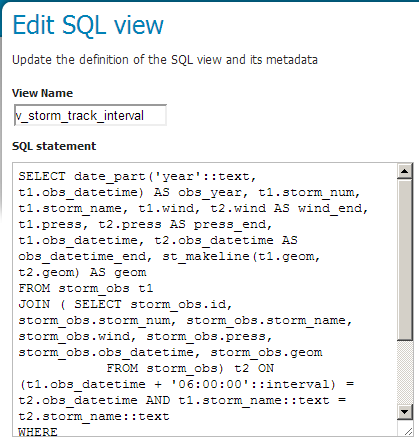Click the scroll down arrow of SQL statement box
419x447 pixels.
[405, 412]
